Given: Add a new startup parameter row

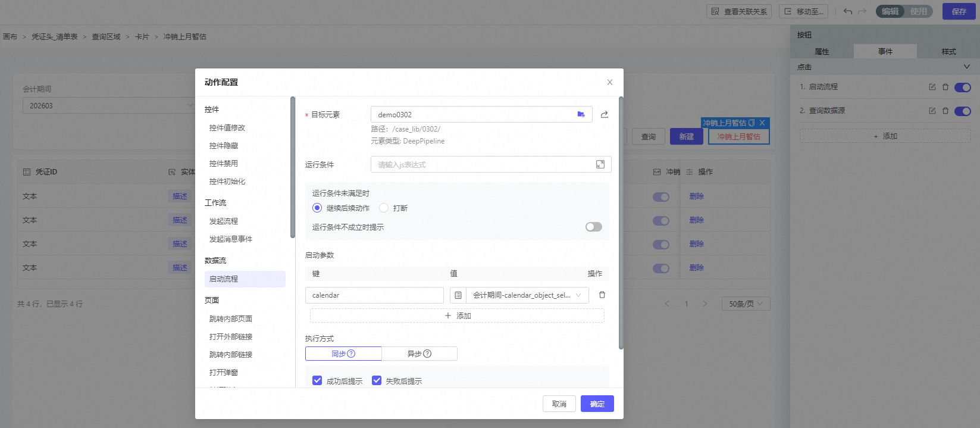Looking at the screenshot, I should [x=457, y=315].
